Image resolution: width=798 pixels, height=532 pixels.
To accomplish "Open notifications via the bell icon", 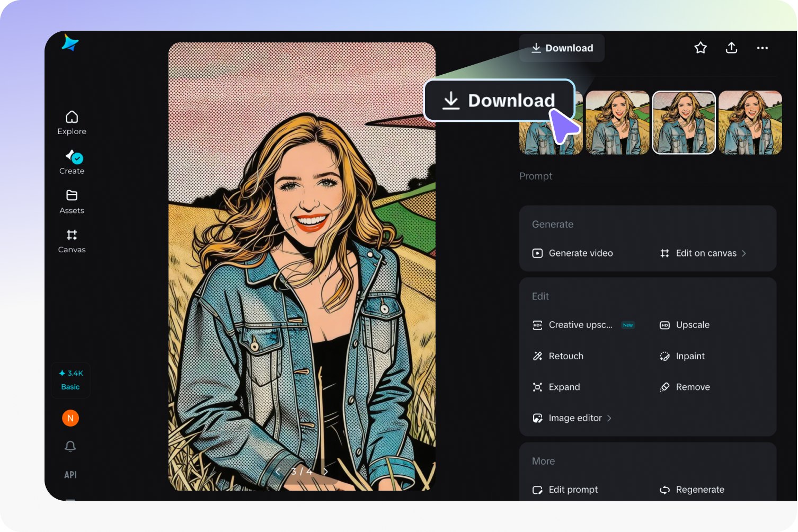I will (x=70, y=447).
